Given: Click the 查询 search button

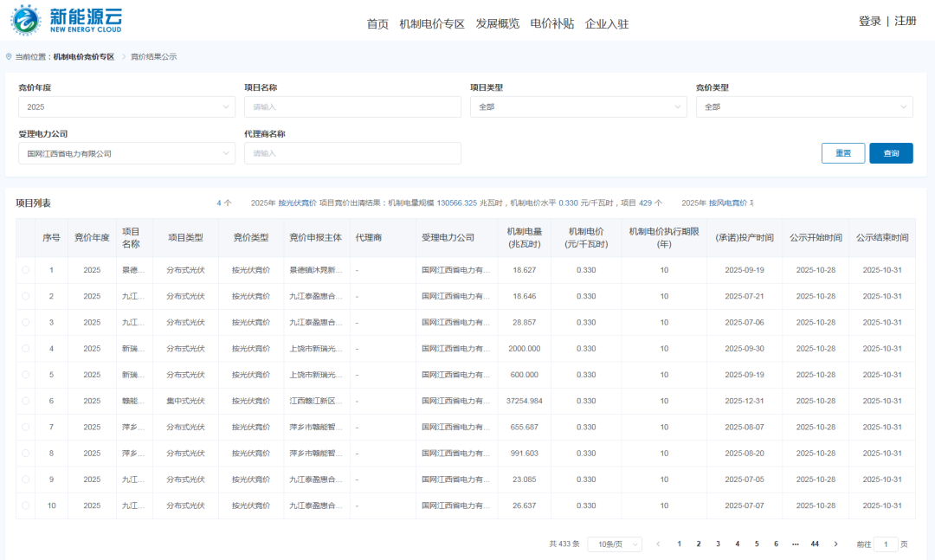Looking at the screenshot, I should coord(891,153).
